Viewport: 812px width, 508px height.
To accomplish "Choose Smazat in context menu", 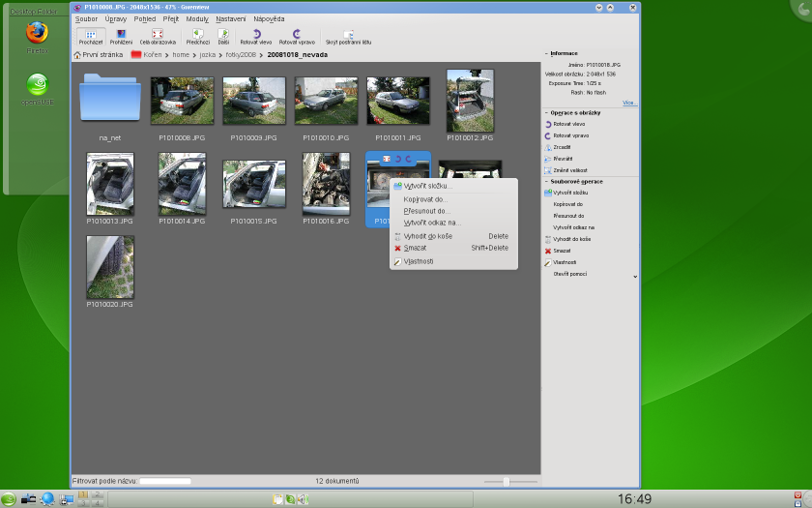I will pos(453,248).
